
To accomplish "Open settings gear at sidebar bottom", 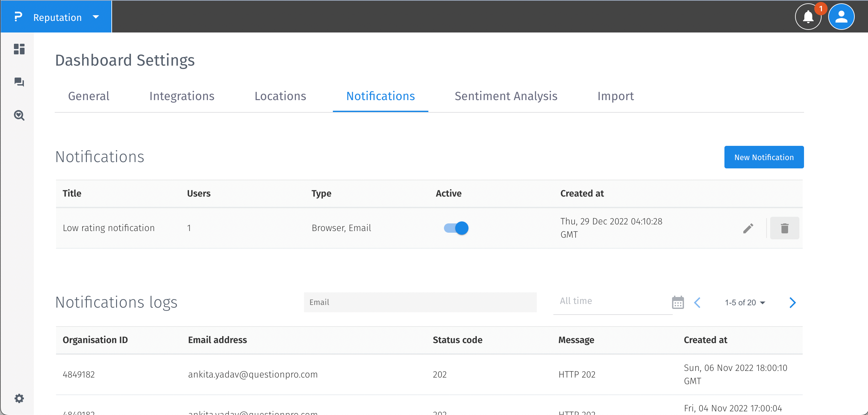I will pyautogui.click(x=19, y=398).
